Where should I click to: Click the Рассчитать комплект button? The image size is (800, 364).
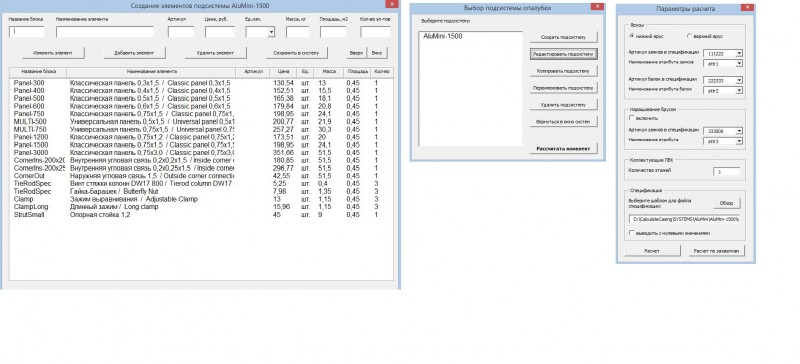(563, 149)
